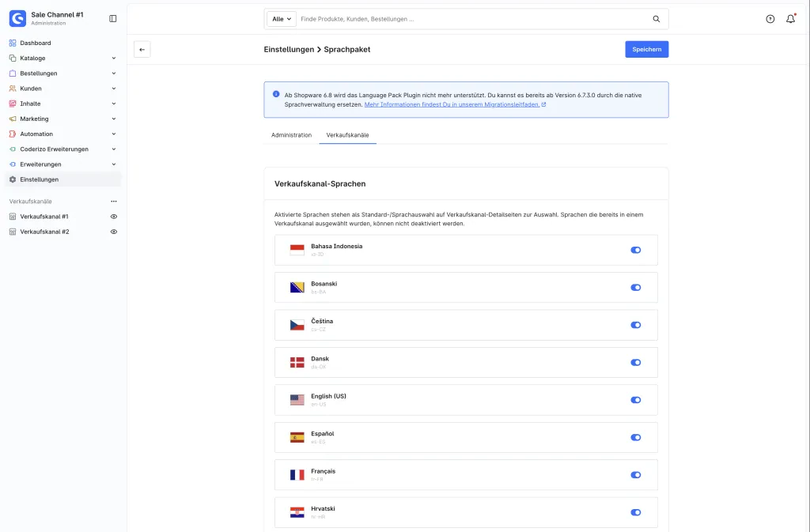Collapse the sidebar with the panel icon

point(112,18)
